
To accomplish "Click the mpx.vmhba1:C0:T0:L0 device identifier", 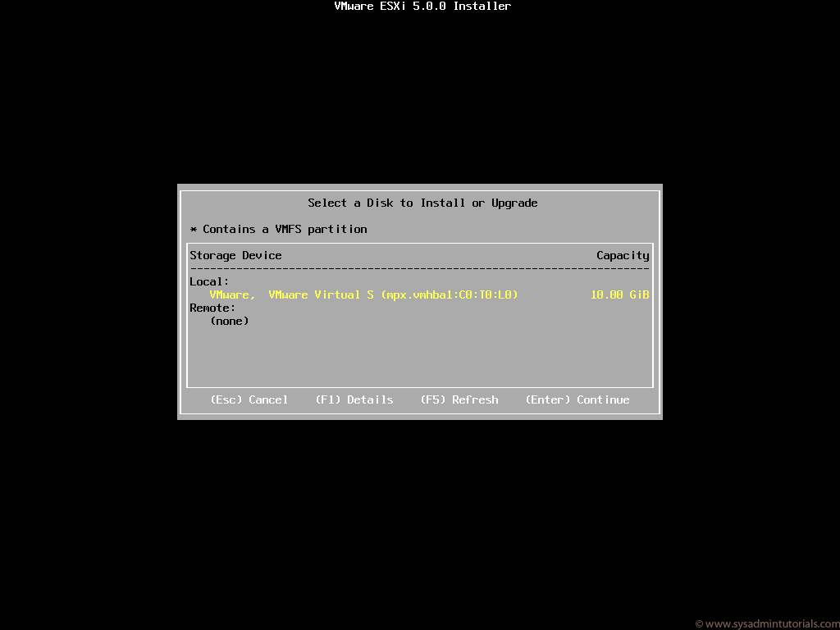I will 450,294.
